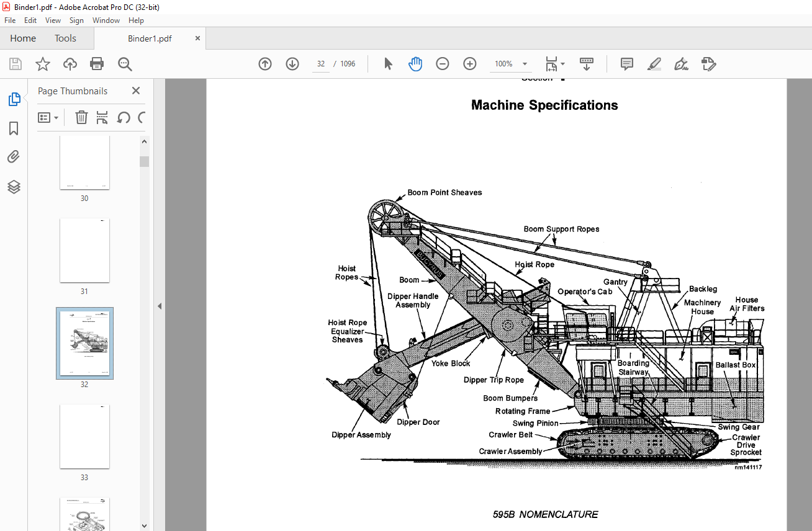Screen dimensions: 812x531
Task: Open the Window menu
Action: [x=106, y=20]
